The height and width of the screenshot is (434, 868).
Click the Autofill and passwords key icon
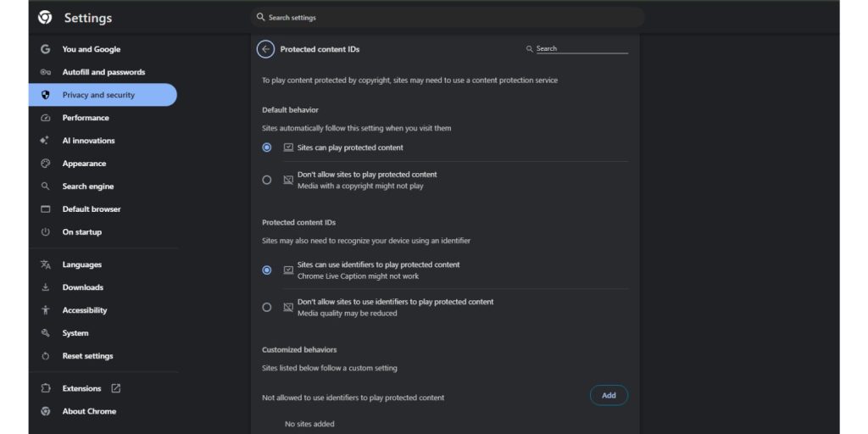(46, 72)
